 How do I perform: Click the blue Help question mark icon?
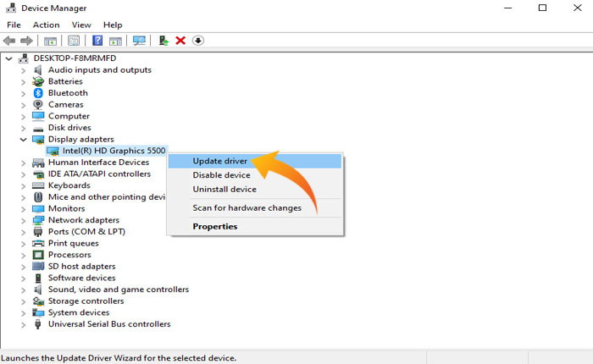click(97, 40)
